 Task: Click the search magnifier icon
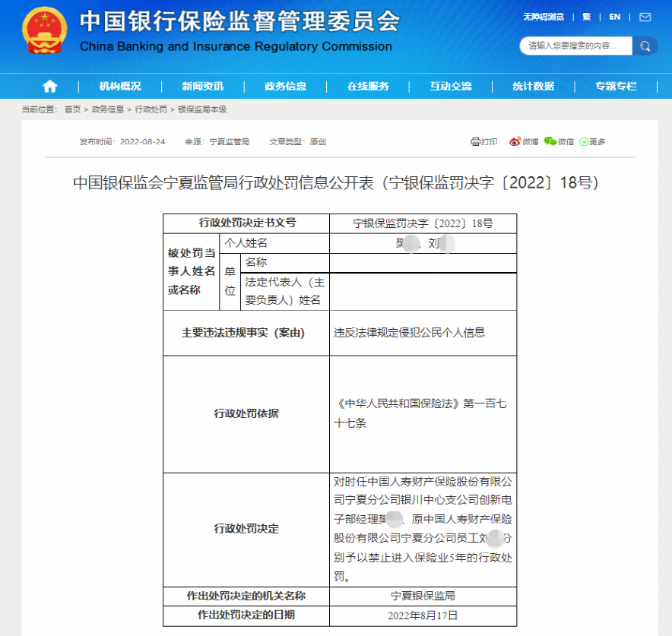[x=645, y=46]
